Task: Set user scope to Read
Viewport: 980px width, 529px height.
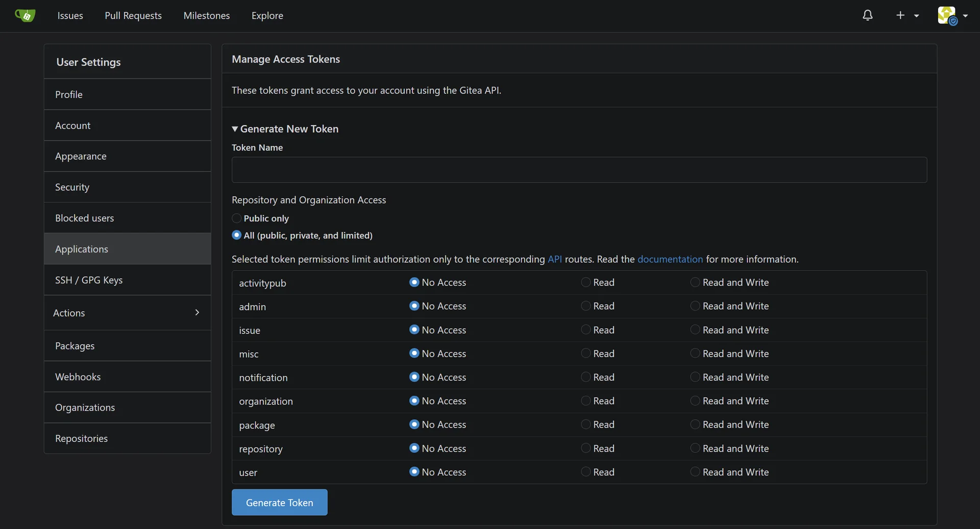Action: tap(585, 472)
